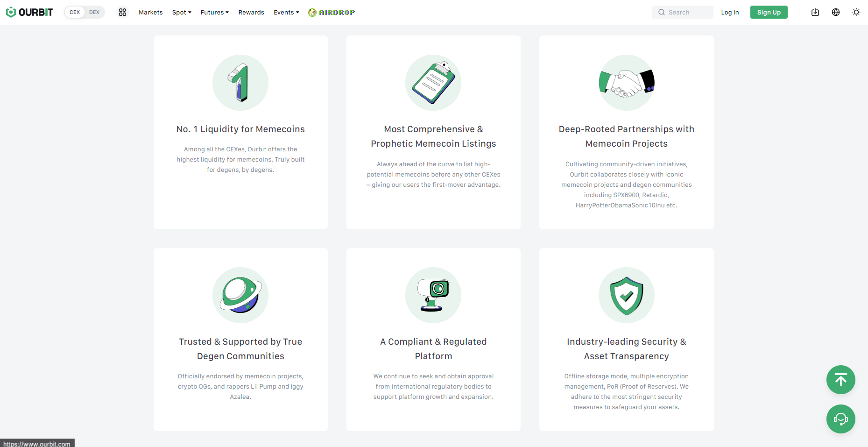The height and width of the screenshot is (447, 868).
Task: Open the Log In page
Action: (x=730, y=12)
